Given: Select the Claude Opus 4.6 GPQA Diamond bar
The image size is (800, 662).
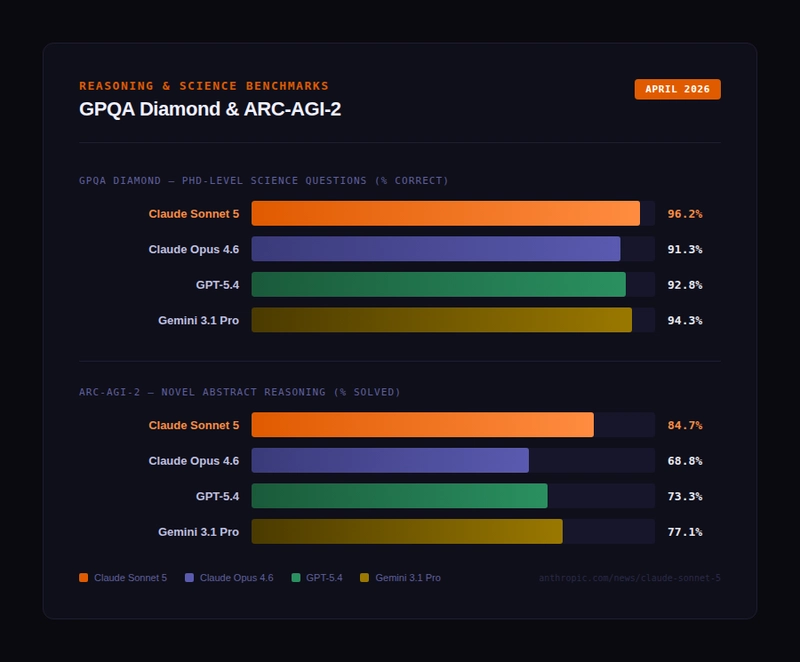Looking at the screenshot, I should 435,249.
